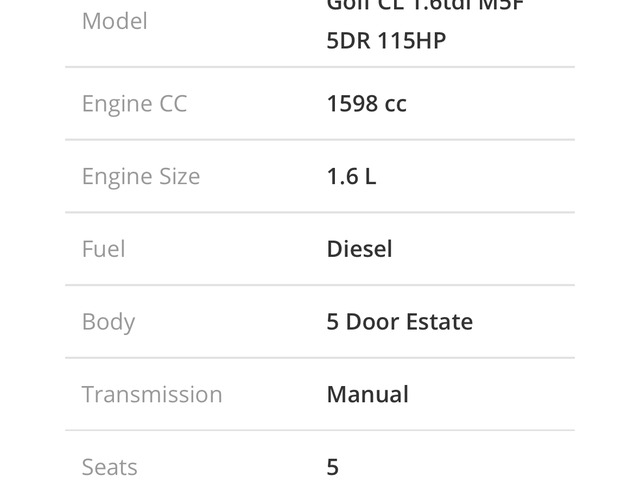Select the partially visible Golf CL 1.6tdi text
This screenshot has height=480, width=640.
click(425, 6)
